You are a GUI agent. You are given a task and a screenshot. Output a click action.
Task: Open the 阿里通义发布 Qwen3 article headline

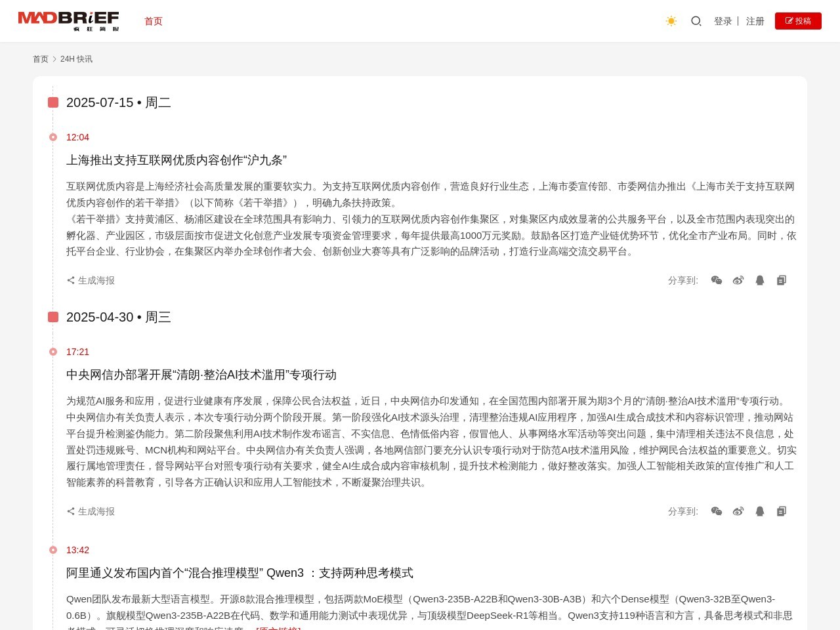240,573
